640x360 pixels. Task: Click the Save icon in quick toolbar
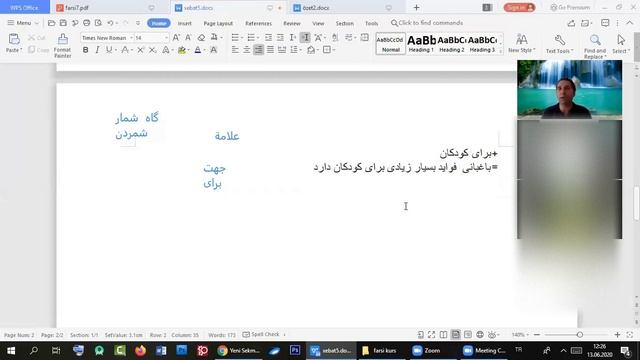coord(63,23)
